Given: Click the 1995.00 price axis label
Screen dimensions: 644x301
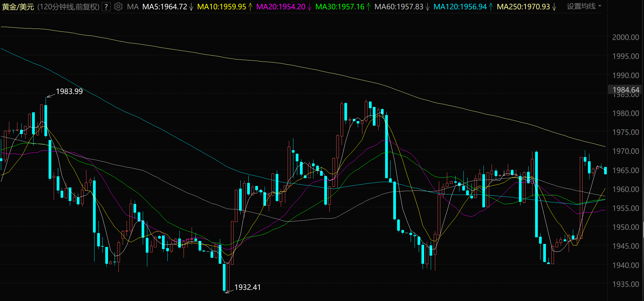Looking at the screenshot, I should [x=626, y=56].
